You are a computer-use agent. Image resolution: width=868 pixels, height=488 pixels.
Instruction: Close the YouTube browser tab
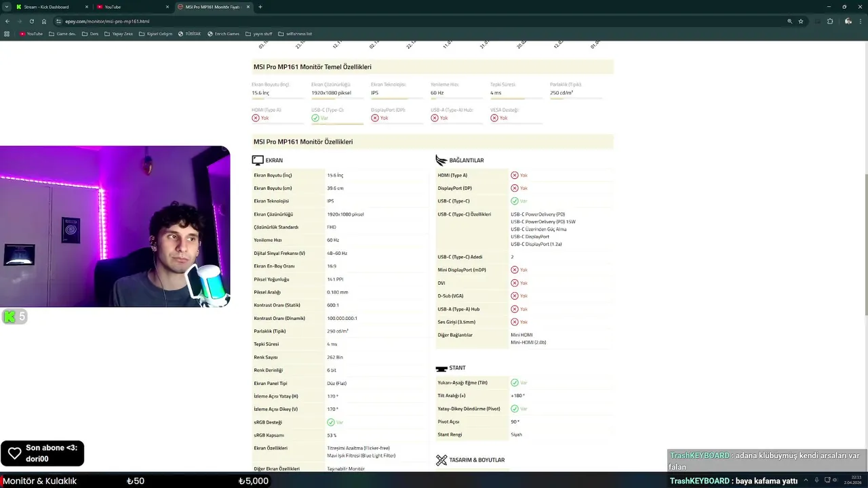pyautogui.click(x=167, y=7)
